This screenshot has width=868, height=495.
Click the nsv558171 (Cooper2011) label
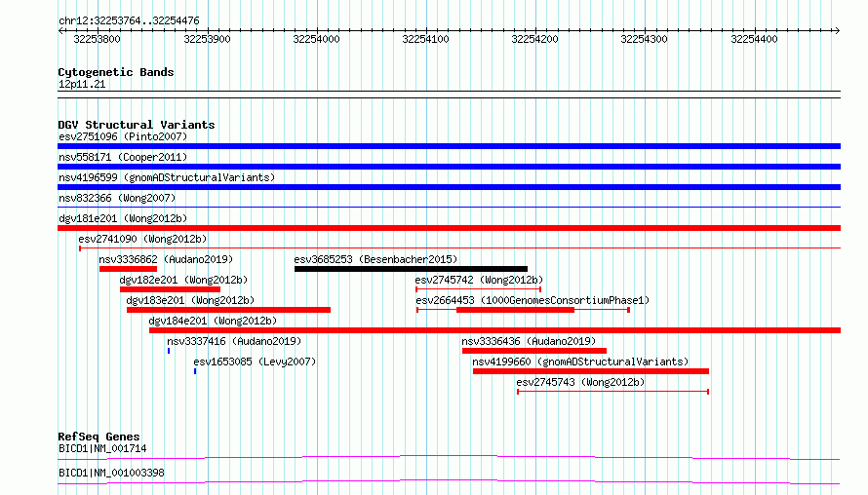123,157
